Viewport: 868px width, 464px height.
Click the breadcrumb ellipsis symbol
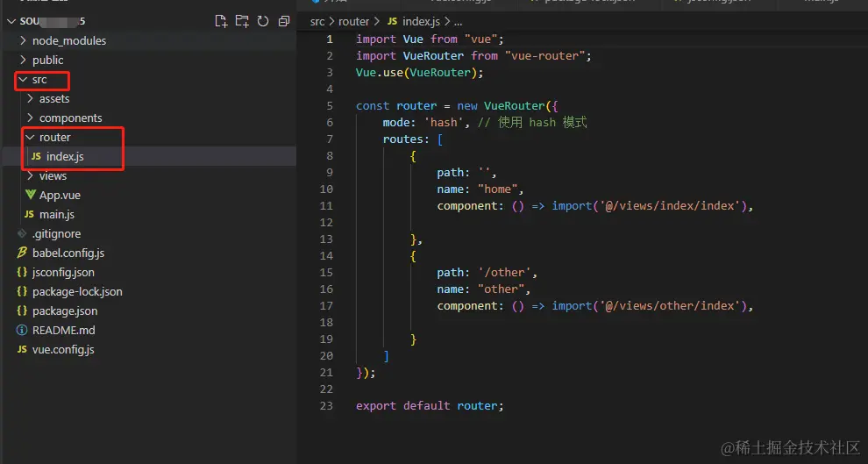coord(459,22)
